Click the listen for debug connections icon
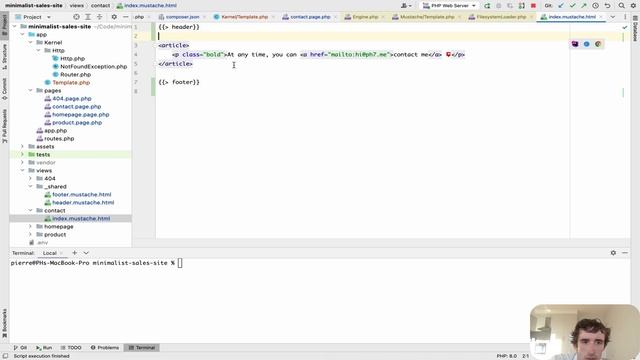Image resolution: width=640 pixels, height=360 pixels. (x=522, y=6)
